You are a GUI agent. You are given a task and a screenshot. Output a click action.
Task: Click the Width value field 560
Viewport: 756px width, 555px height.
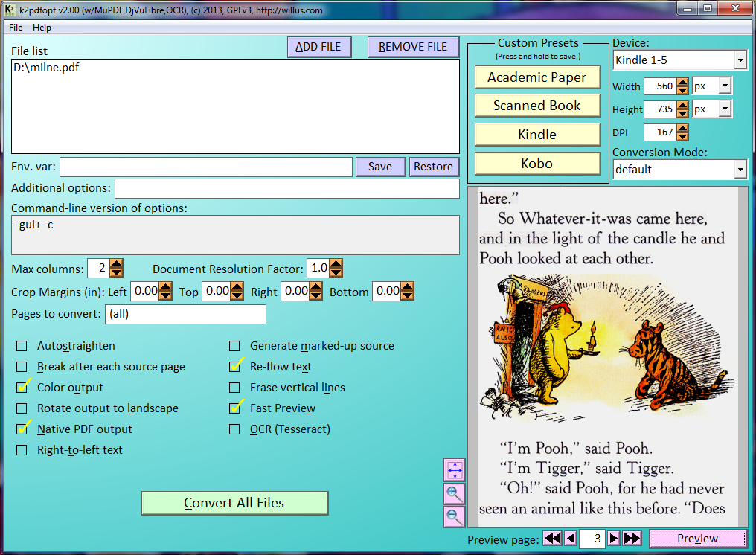pos(660,86)
